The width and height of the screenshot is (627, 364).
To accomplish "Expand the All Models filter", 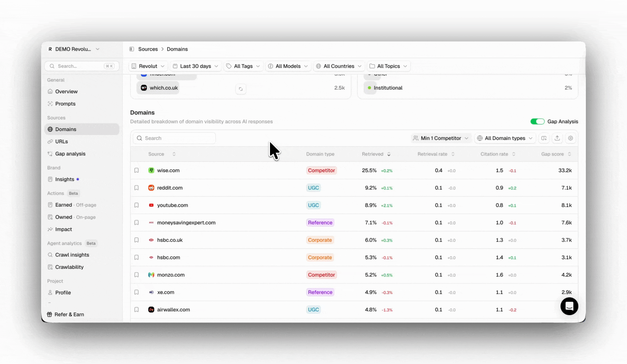I will coord(288,66).
